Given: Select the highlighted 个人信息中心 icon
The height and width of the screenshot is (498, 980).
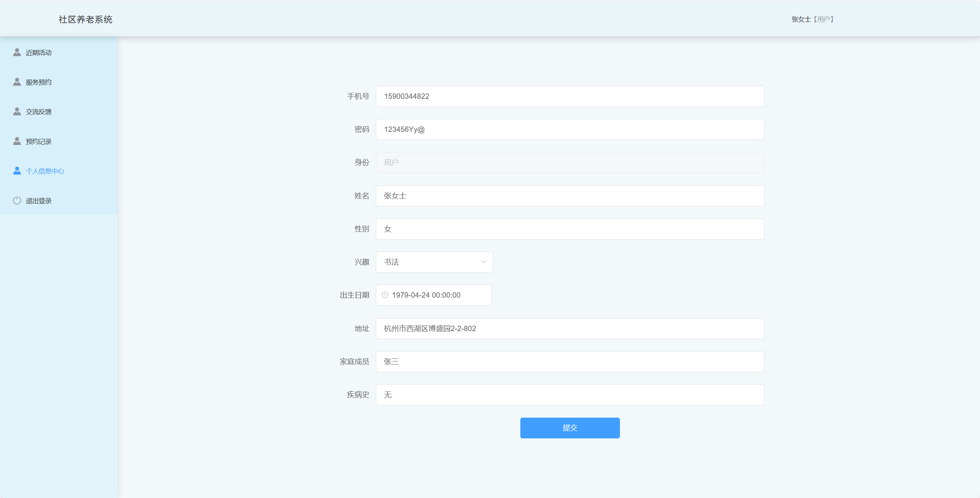Looking at the screenshot, I should (x=17, y=170).
